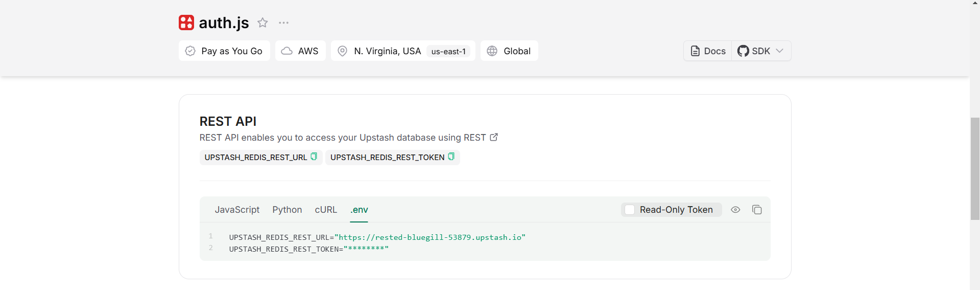Switch to the JavaScript tab
The height and width of the screenshot is (290, 980).
point(237,210)
